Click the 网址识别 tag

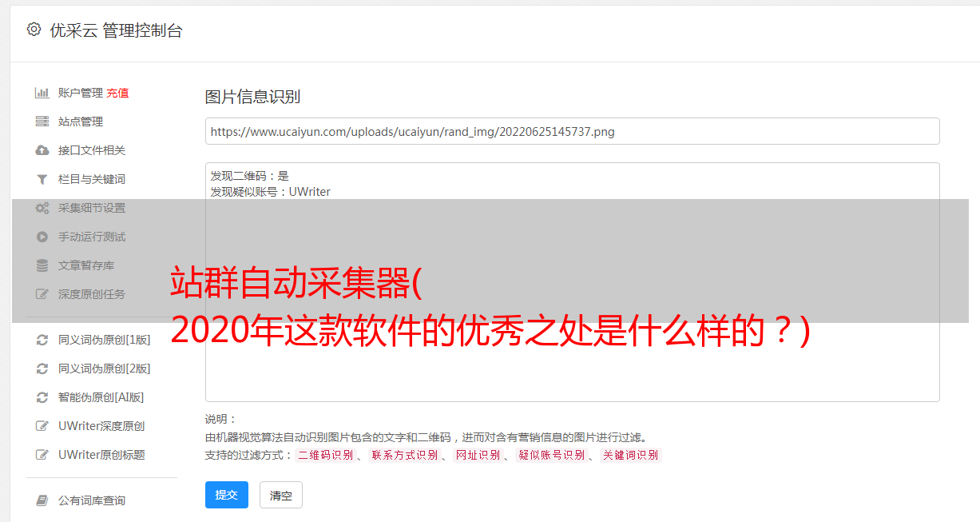478,455
